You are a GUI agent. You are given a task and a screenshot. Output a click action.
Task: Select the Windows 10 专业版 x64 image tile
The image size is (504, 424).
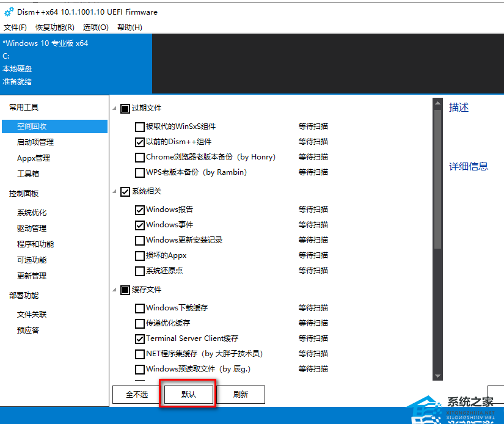click(x=76, y=62)
